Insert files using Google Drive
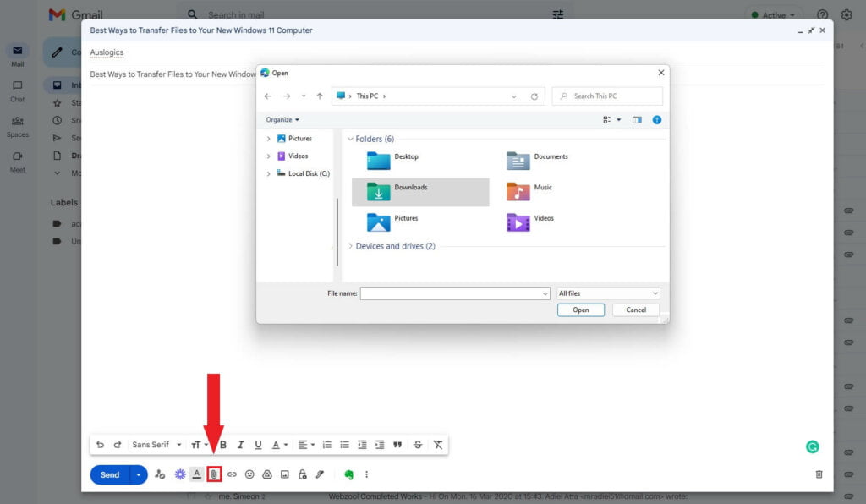This screenshot has height=504, width=866. pos(267,474)
